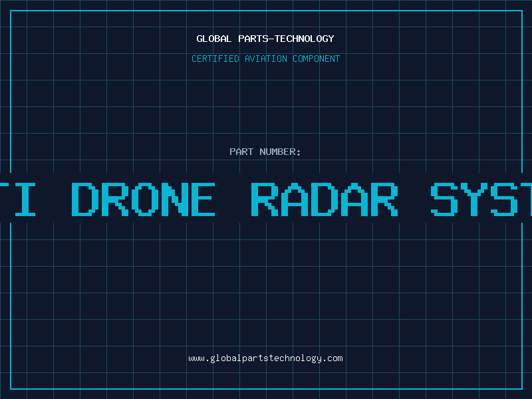Image resolution: width=532 pixels, height=399 pixels.
Task: Click the word CERTIFIED in subtitle
Action: (x=215, y=59)
